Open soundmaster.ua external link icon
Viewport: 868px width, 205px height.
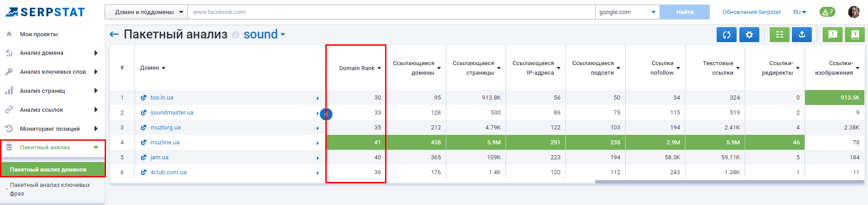[144, 112]
